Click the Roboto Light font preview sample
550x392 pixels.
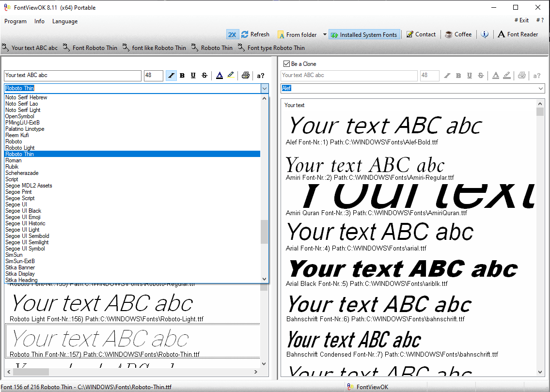(x=102, y=304)
